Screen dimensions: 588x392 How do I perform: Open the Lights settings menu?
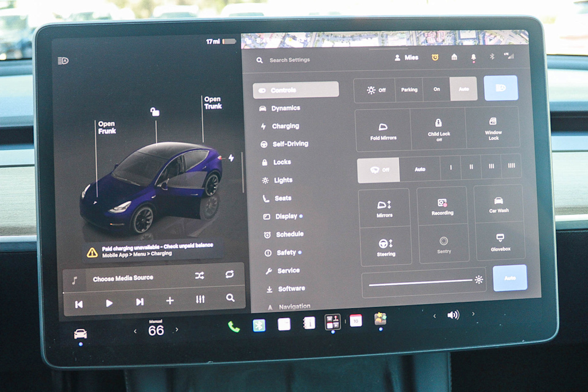(277, 180)
